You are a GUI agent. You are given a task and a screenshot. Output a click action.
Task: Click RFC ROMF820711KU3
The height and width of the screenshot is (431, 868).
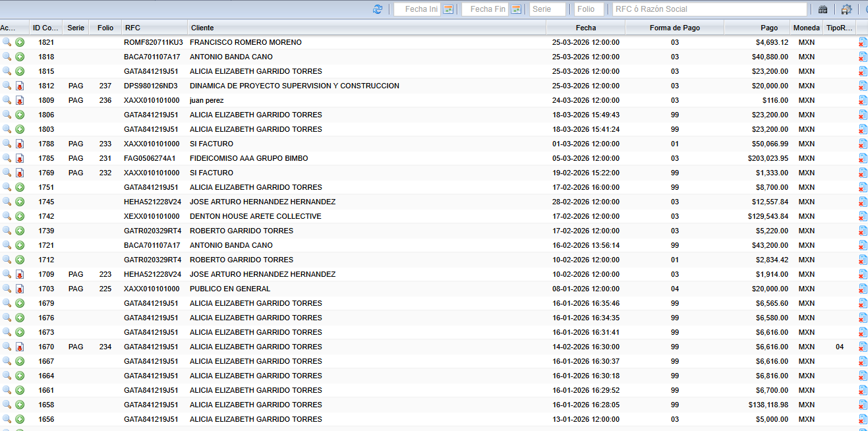point(154,42)
